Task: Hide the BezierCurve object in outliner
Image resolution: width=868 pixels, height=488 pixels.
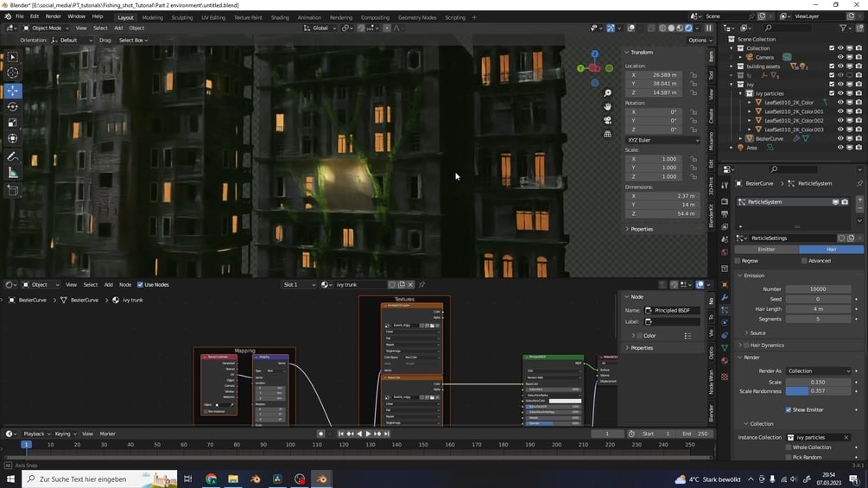Action: [840, 138]
